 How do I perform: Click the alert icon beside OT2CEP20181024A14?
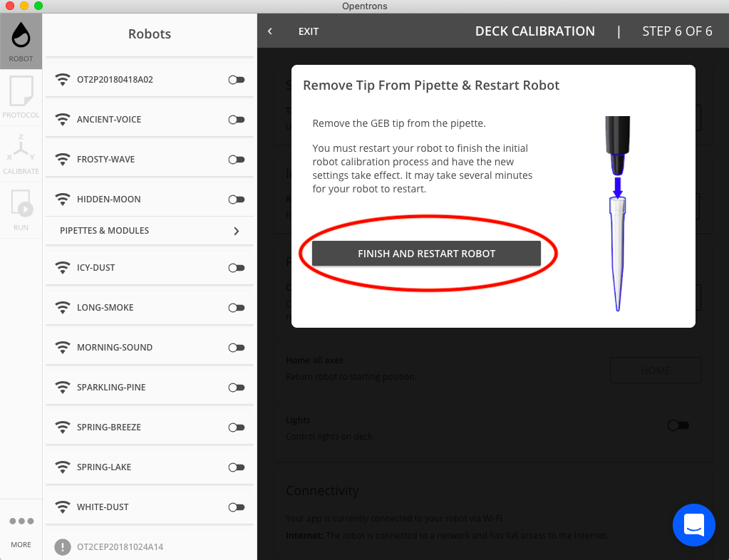(63, 547)
